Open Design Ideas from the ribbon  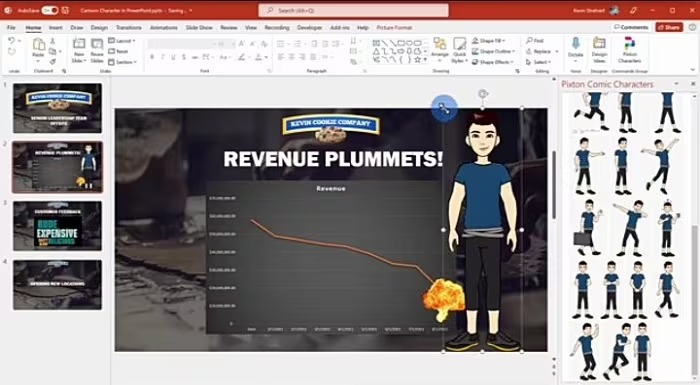point(599,50)
